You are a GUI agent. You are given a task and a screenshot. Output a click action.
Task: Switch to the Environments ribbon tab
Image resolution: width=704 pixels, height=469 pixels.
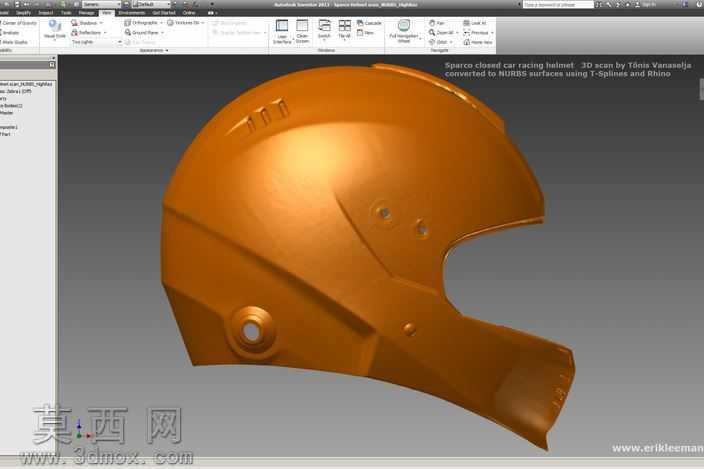click(x=132, y=13)
